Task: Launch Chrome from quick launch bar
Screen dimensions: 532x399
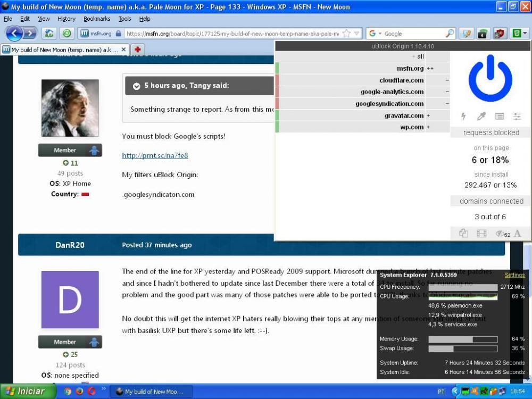Action: (x=68, y=392)
